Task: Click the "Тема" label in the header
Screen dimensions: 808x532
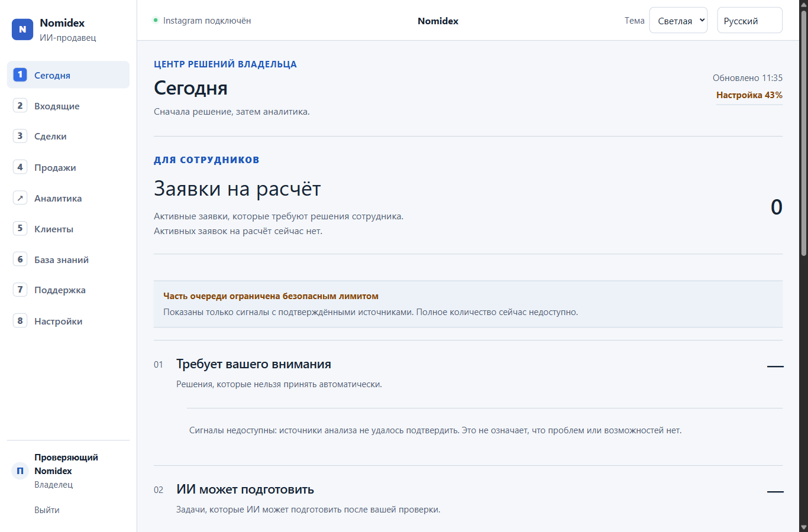Action: tap(635, 21)
